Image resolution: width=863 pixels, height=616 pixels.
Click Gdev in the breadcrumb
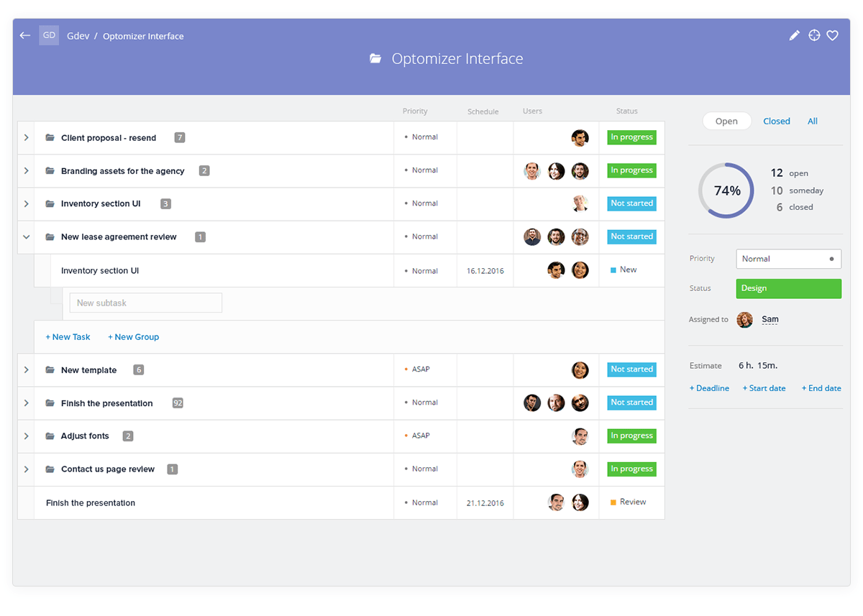(78, 36)
